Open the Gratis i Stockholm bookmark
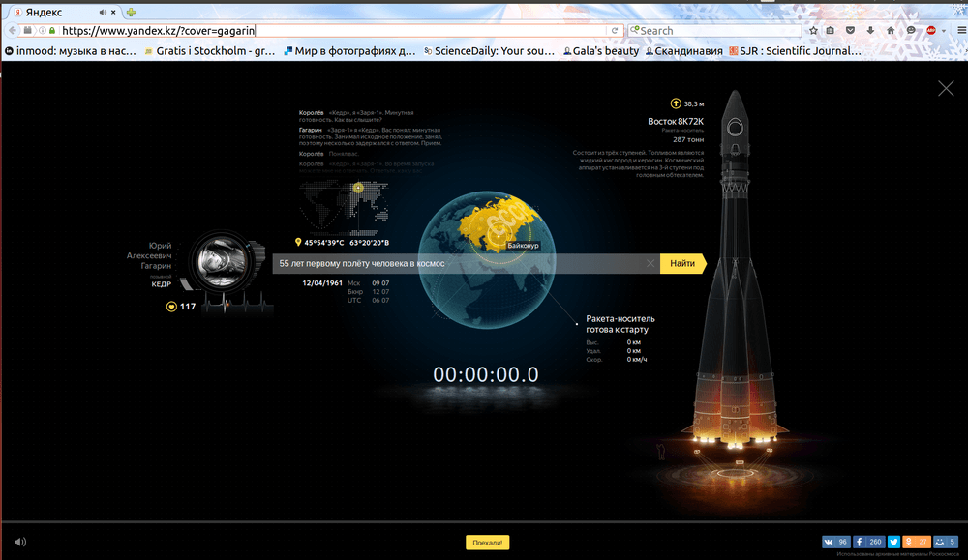Screen dimensions: 968x560 point(210,51)
